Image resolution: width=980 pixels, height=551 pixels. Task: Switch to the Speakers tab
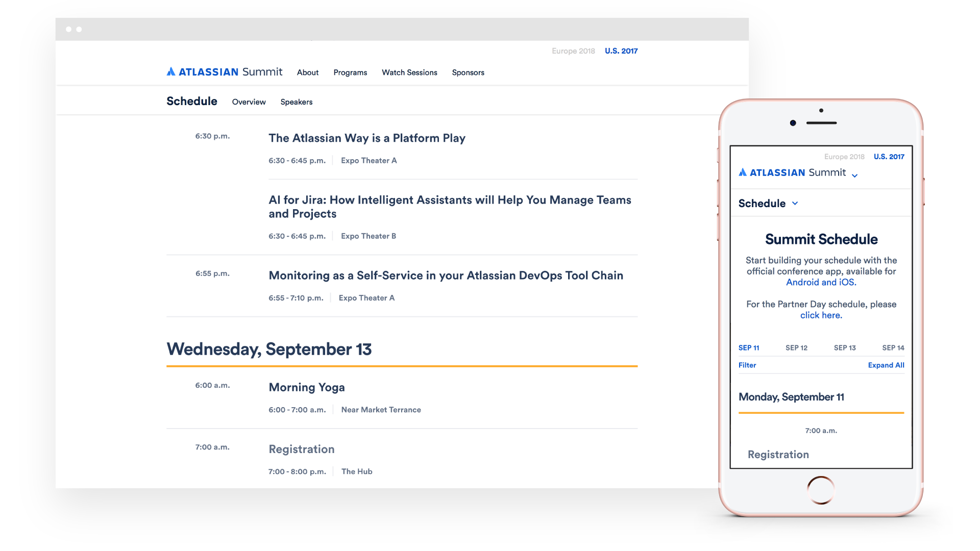tap(297, 102)
